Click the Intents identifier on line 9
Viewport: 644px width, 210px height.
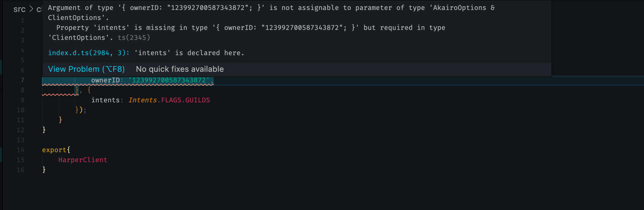point(143,100)
